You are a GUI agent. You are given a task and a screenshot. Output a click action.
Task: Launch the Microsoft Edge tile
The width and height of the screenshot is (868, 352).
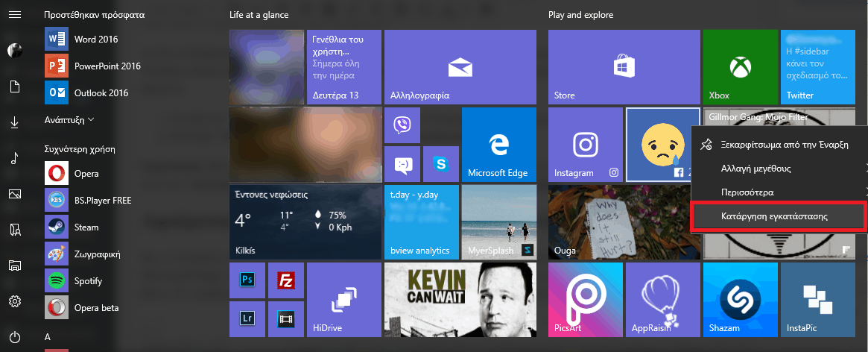(x=498, y=145)
